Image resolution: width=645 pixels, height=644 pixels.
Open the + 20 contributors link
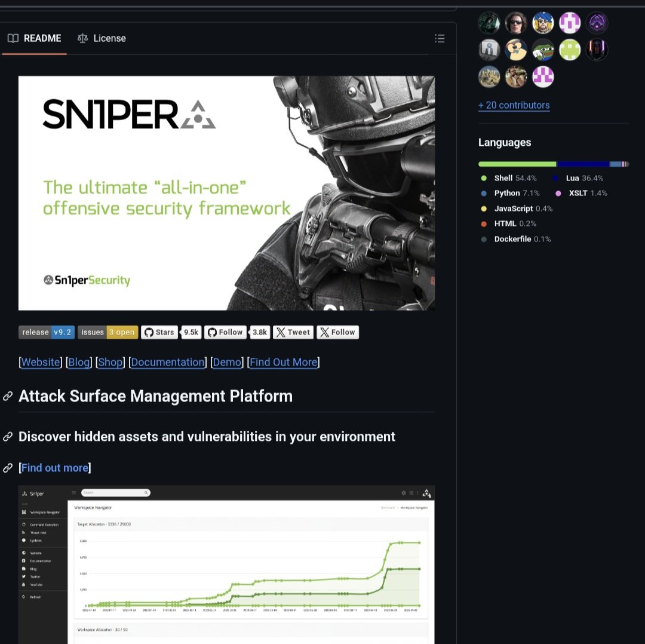coord(514,105)
